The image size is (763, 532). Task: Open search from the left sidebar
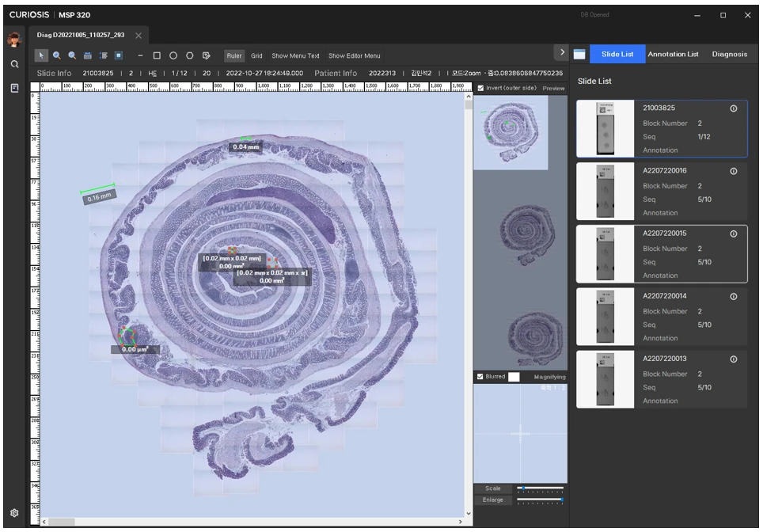[14, 64]
